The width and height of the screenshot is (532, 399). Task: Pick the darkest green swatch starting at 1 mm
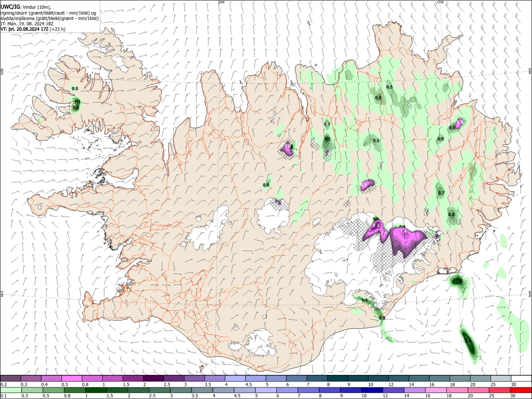96,390
